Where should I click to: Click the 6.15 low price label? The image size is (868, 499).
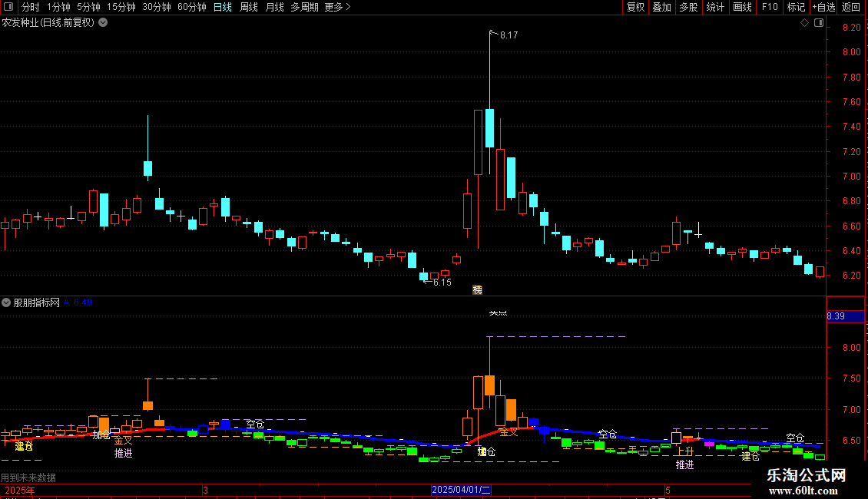442,283
